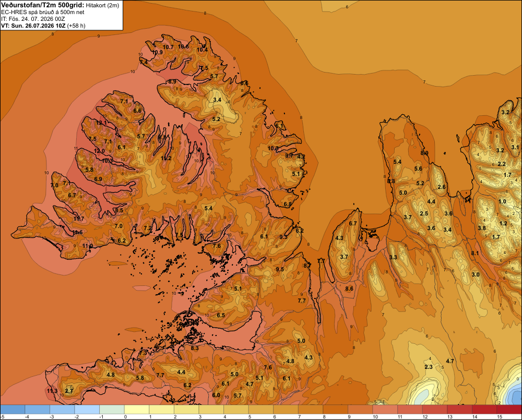Click the 11.3 temperature label

52,391
